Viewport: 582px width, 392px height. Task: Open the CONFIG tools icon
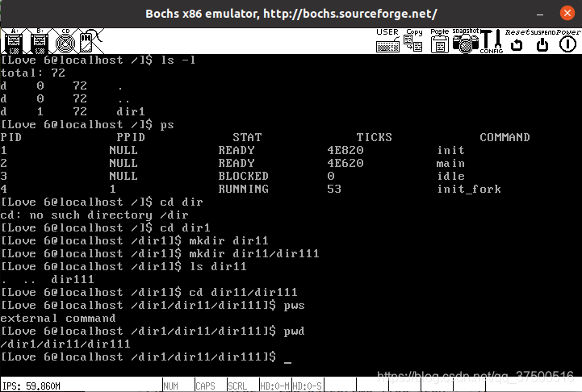(x=492, y=41)
